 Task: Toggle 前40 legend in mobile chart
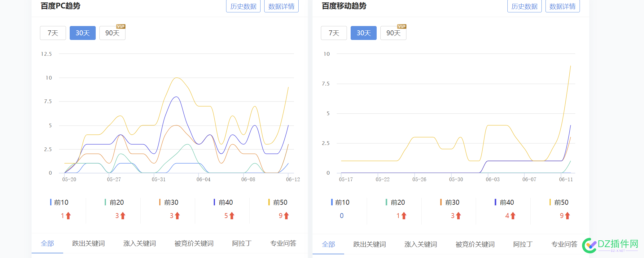(504, 202)
